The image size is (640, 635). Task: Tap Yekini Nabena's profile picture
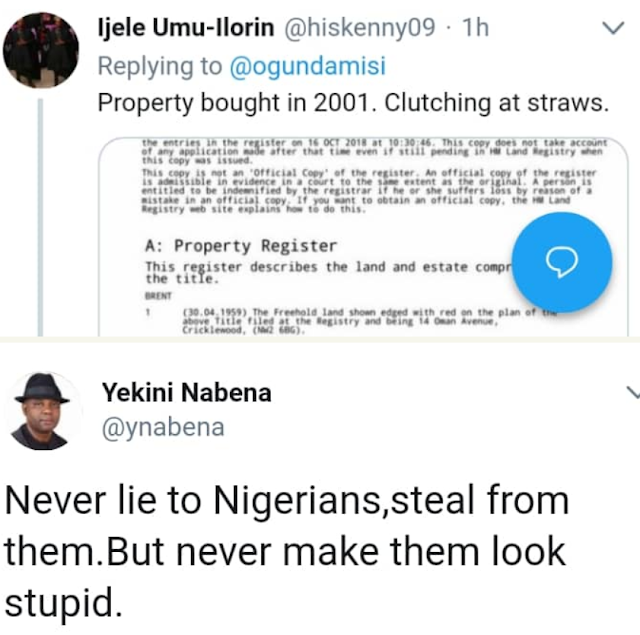pyautogui.click(x=41, y=410)
